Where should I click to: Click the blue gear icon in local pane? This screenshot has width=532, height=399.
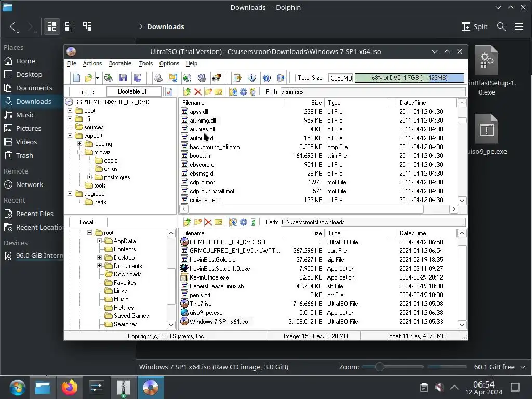pyautogui.click(x=243, y=222)
